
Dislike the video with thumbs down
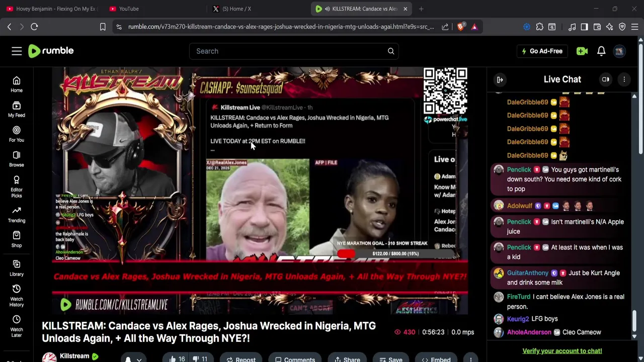point(200,359)
